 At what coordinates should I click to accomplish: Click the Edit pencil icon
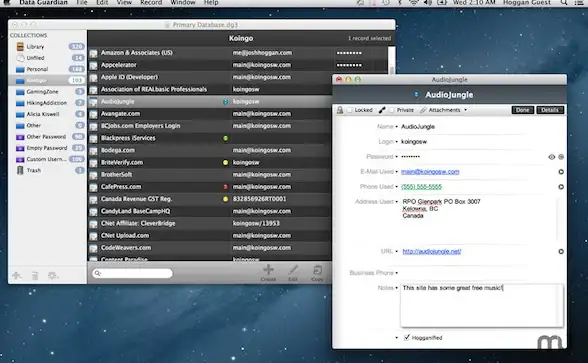[x=293, y=270]
